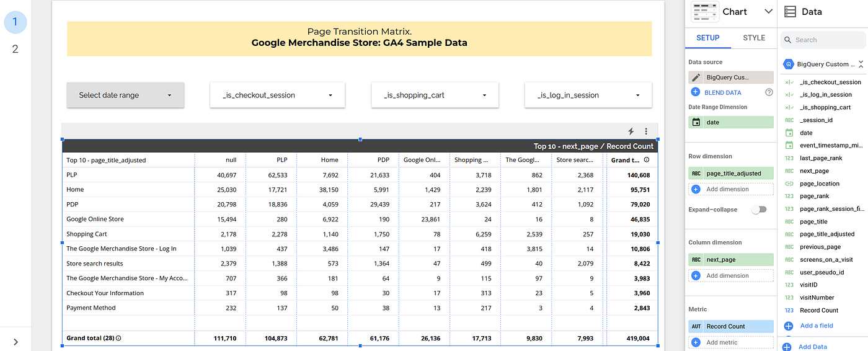Click the Add Data plus icon

click(787, 347)
